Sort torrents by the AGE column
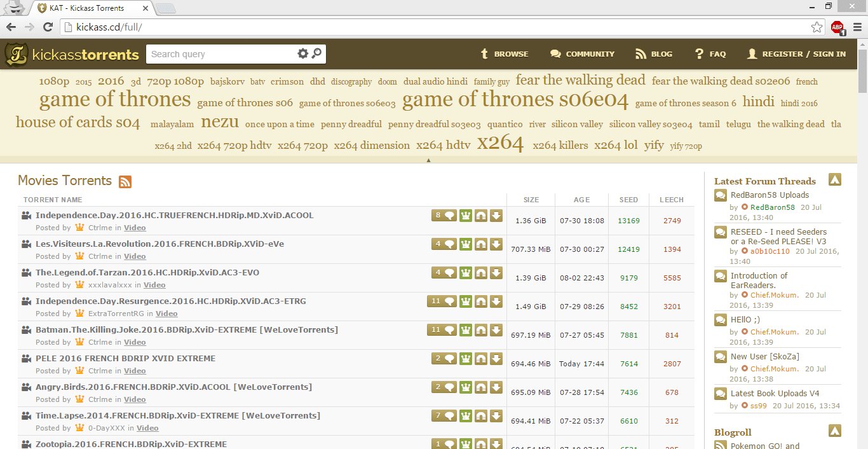This screenshot has height=449, width=868. 581,200
